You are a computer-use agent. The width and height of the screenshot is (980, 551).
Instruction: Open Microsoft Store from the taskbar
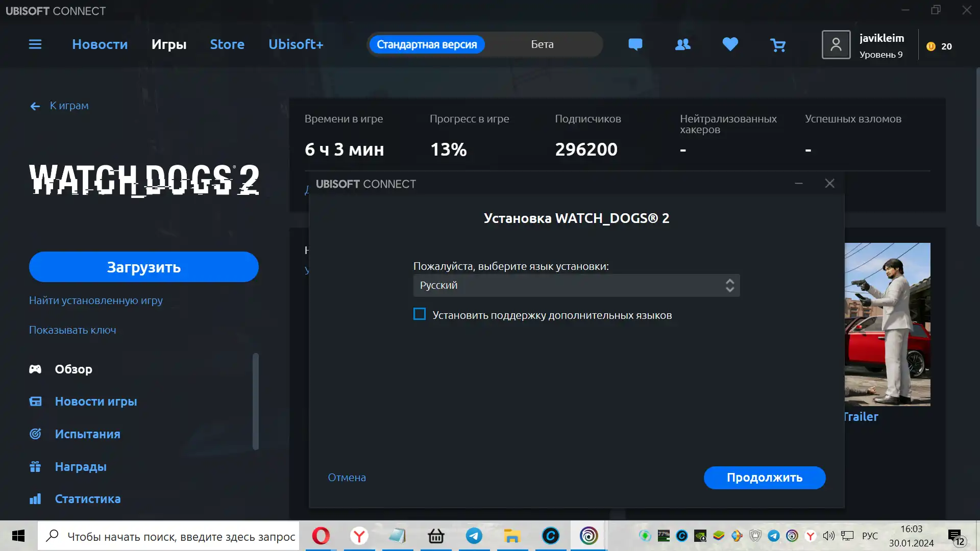click(436, 536)
